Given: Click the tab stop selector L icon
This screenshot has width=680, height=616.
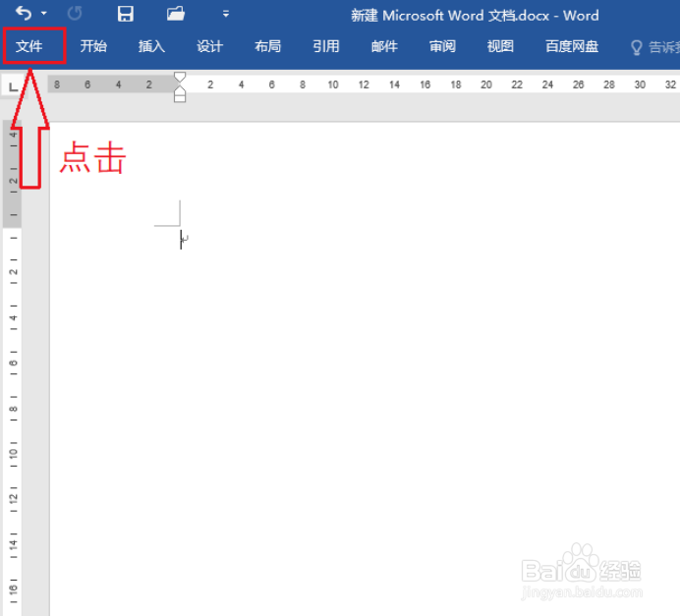Looking at the screenshot, I should click(14, 86).
